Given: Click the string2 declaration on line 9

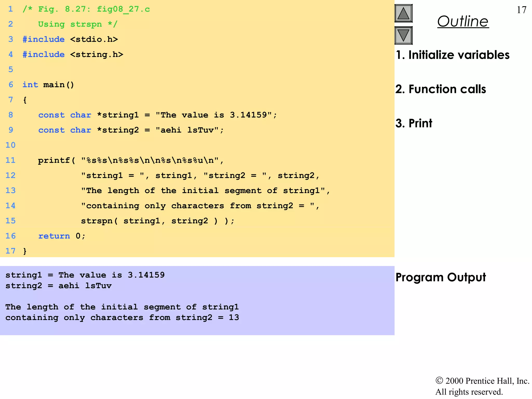Looking at the screenshot, I should (x=131, y=130).
